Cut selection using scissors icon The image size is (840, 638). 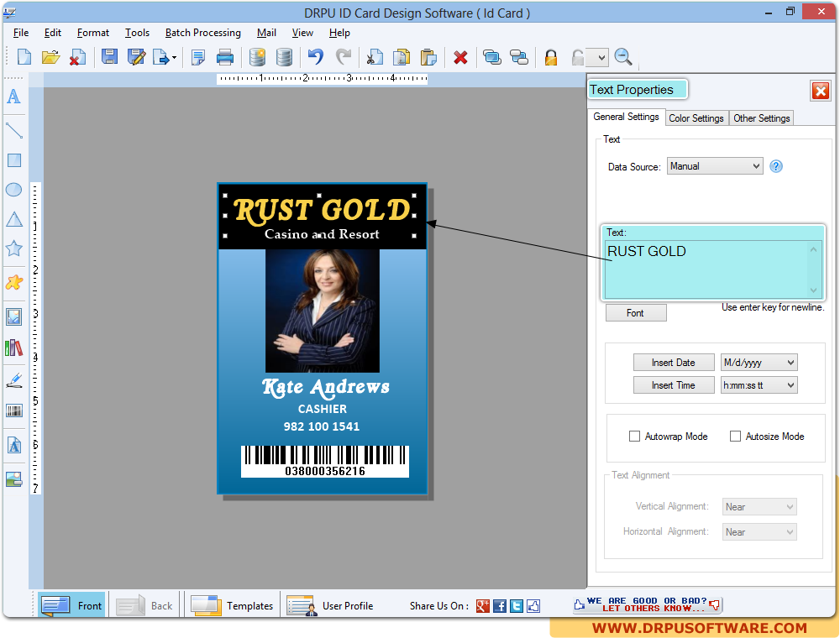pyautogui.click(x=375, y=57)
